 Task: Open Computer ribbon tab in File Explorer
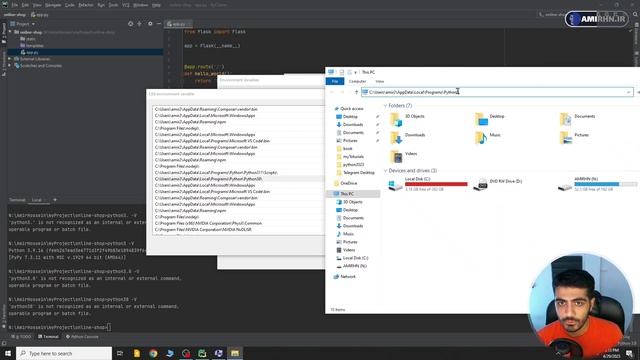[358, 81]
